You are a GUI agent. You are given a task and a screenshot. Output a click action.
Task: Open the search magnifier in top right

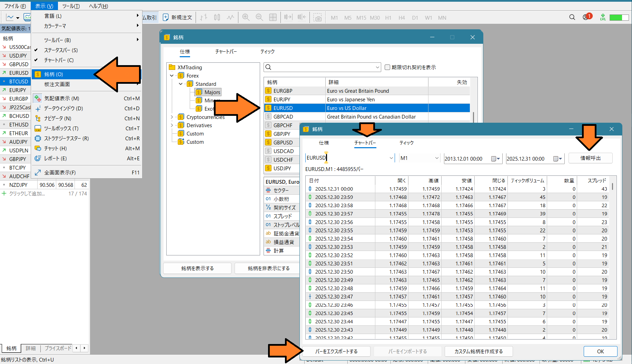pyautogui.click(x=572, y=17)
